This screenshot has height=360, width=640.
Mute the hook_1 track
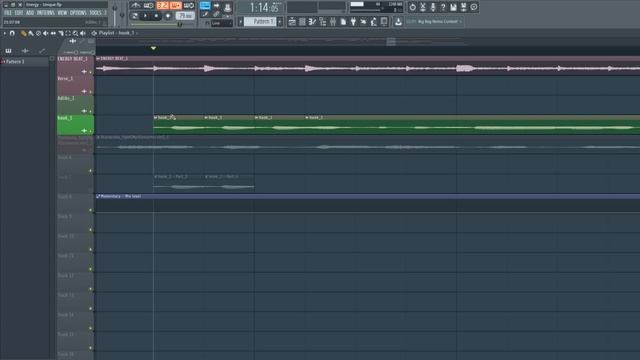(x=91, y=131)
